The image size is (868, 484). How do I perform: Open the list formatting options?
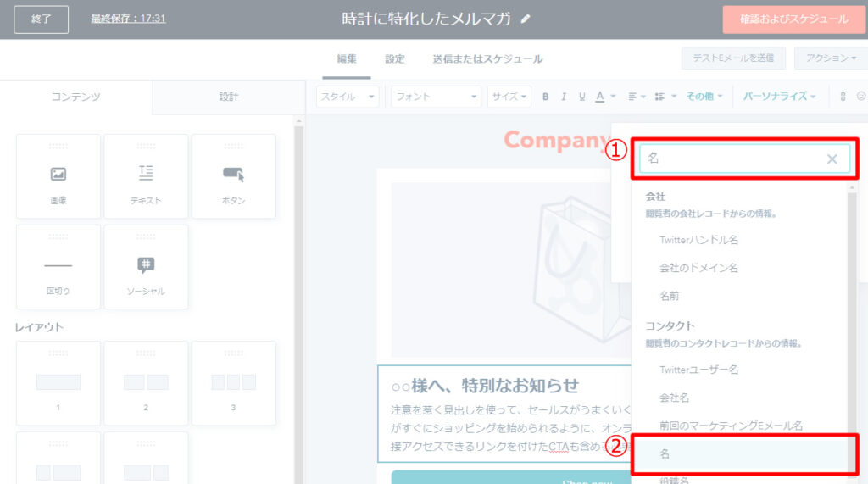coord(665,97)
